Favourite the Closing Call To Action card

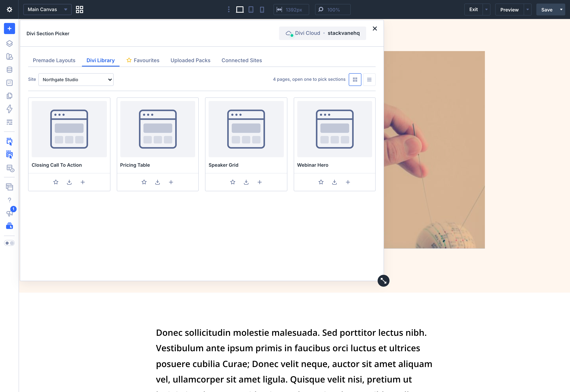pos(56,182)
